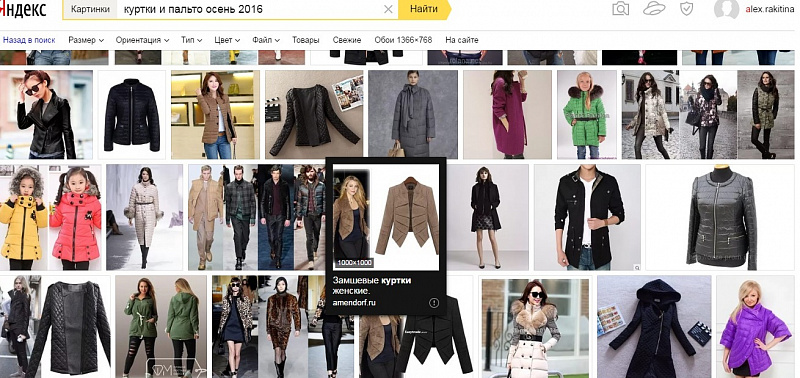Click the Найти search button

pos(424,9)
